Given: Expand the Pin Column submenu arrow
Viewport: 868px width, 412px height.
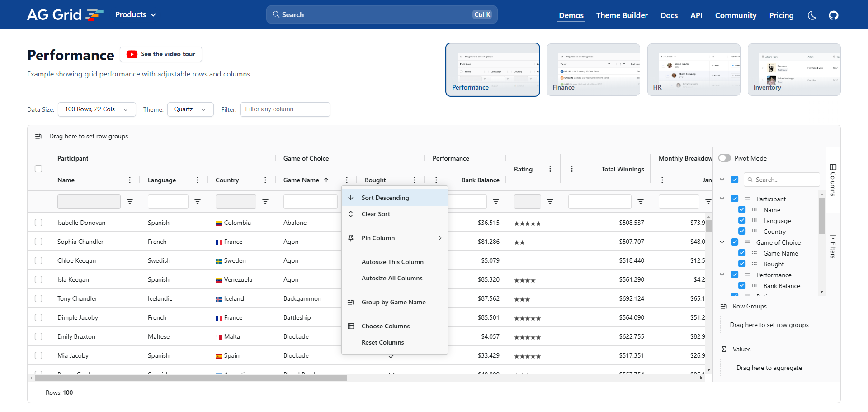Looking at the screenshot, I should (440, 238).
